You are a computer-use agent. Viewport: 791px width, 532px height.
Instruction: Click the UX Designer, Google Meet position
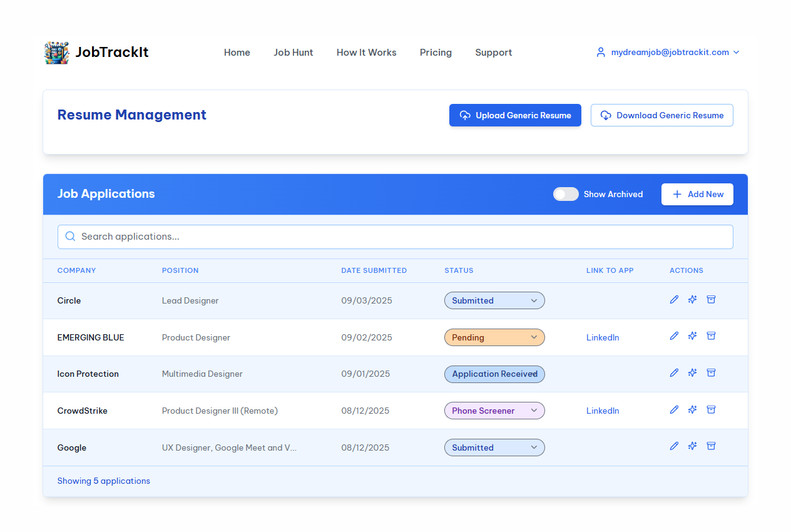[229, 448]
